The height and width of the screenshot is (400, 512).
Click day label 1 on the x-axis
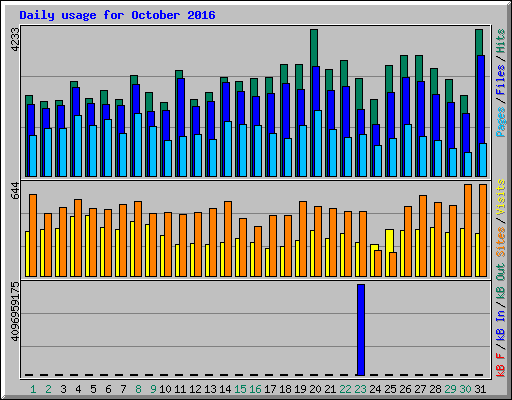(x=33, y=389)
